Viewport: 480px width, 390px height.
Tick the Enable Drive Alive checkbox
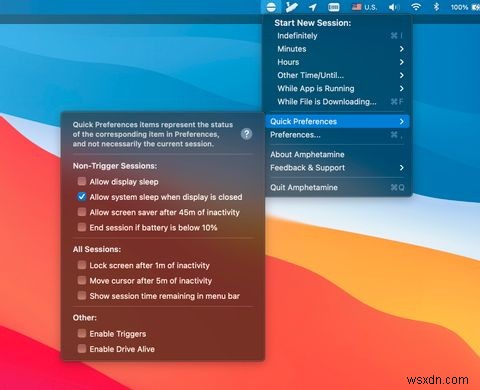click(82, 349)
